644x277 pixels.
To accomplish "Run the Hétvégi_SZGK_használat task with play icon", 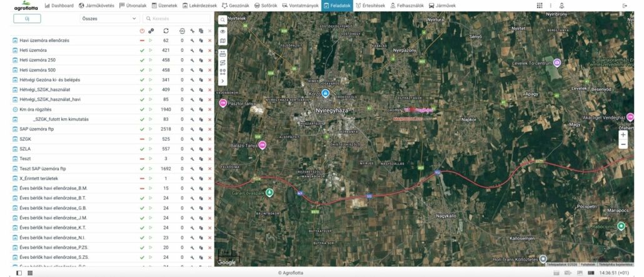I will tap(151, 90).
